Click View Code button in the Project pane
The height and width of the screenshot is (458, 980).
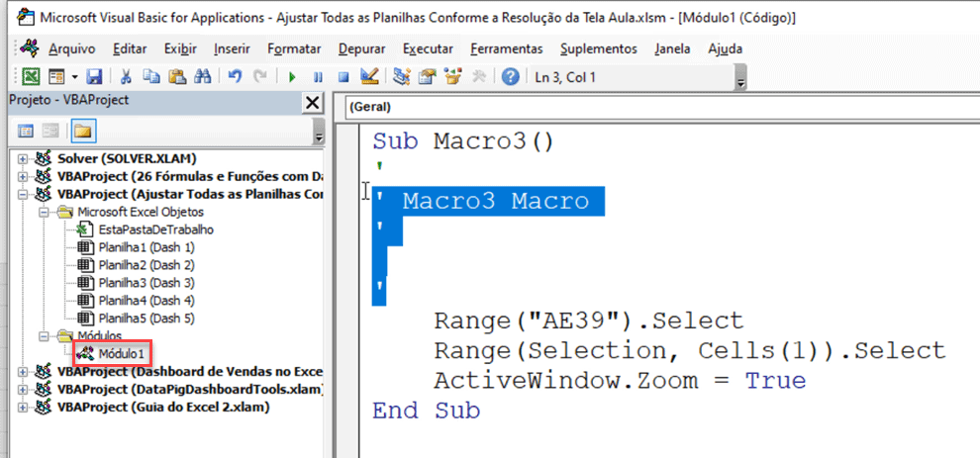click(x=27, y=131)
